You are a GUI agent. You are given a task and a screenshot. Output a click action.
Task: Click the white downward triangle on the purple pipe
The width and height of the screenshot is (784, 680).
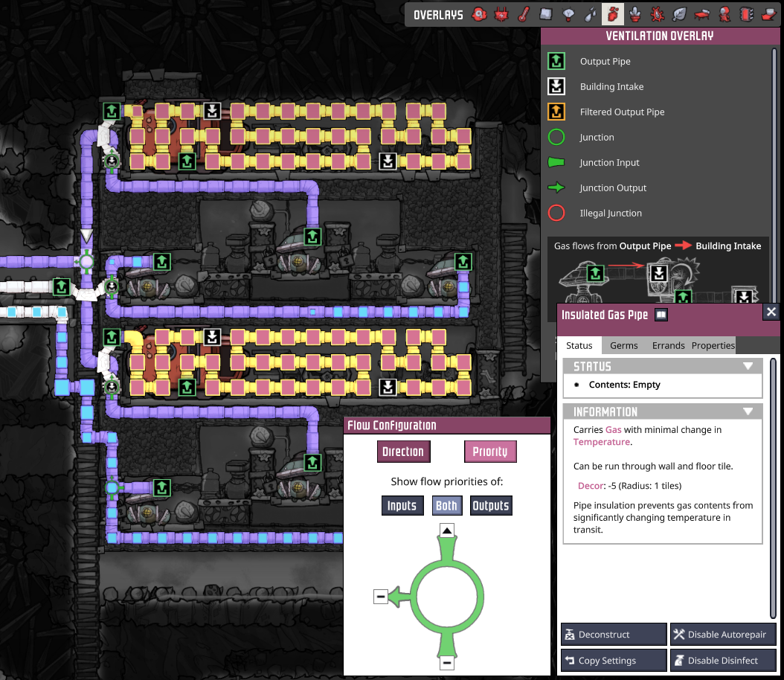coord(86,236)
